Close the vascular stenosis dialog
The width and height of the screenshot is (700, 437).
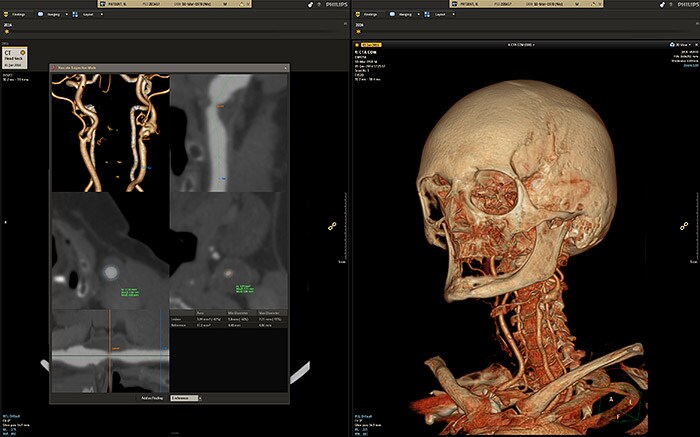coord(286,68)
